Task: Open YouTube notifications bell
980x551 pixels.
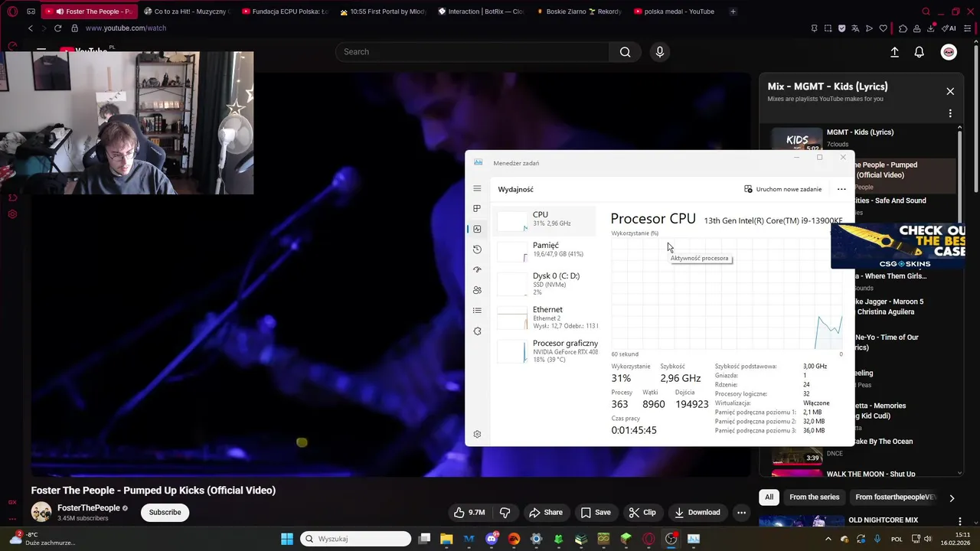Action: pos(920,52)
